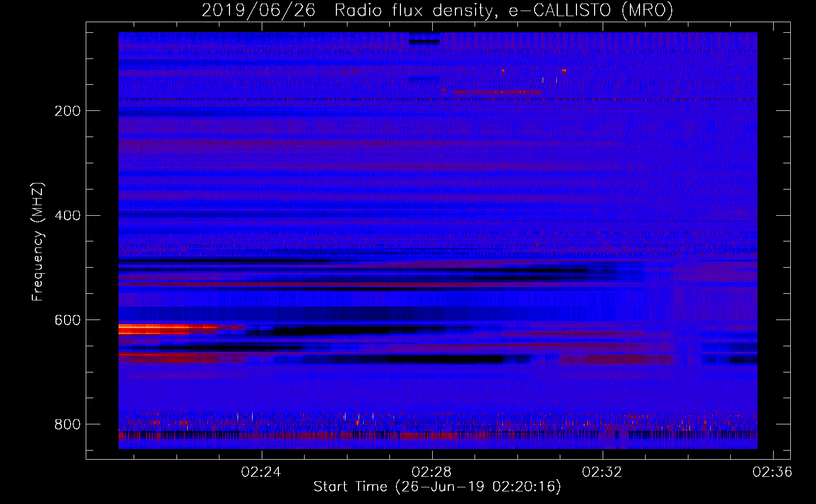The width and height of the screenshot is (816, 504).
Task: Click the '200' frequency tick label
Action: click(x=68, y=111)
